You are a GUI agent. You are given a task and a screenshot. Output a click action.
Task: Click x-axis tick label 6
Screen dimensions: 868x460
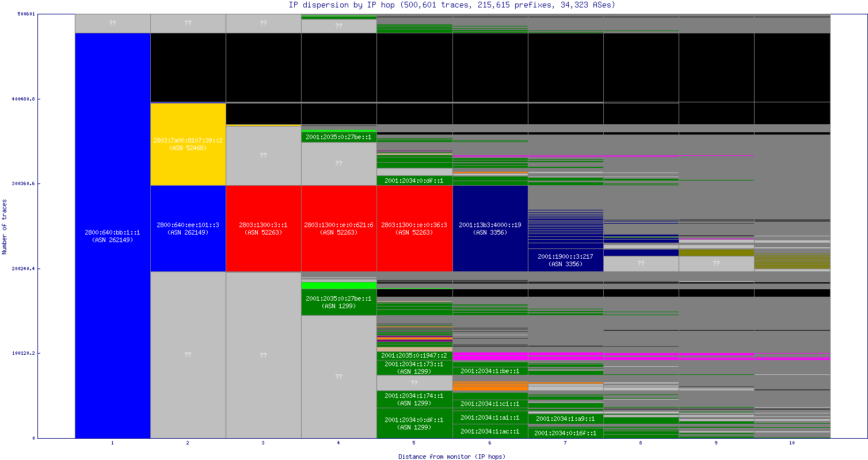(490, 443)
